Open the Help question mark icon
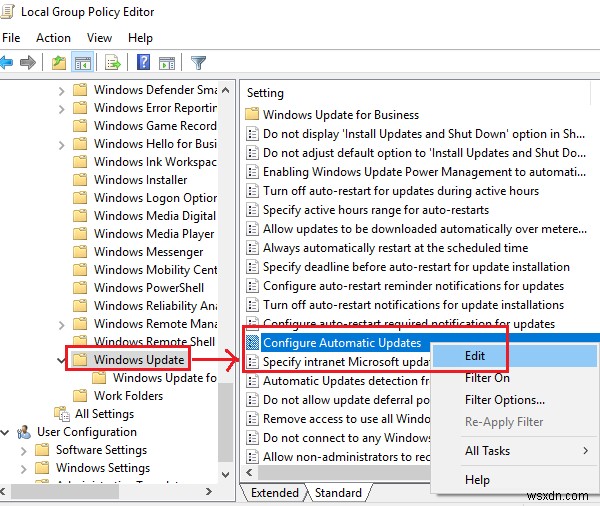600x506 pixels. pos(143,62)
